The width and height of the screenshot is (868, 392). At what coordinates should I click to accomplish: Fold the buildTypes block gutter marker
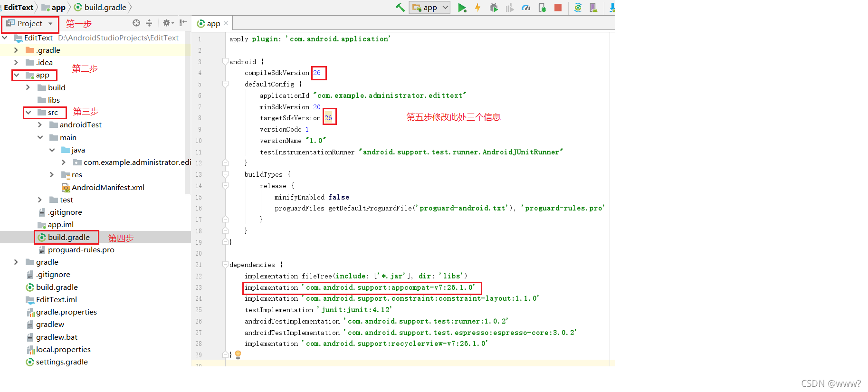pyautogui.click(x=225, y=174)
